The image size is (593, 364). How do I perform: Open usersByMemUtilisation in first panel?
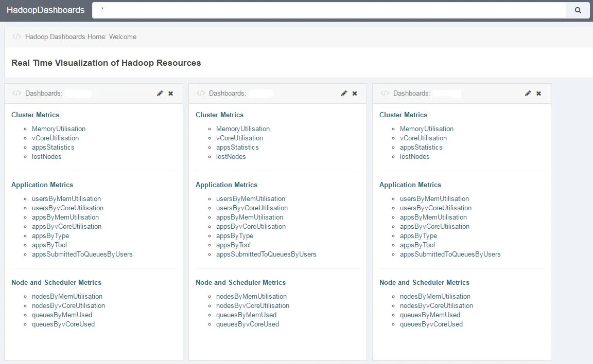click(x=66, y=198)
